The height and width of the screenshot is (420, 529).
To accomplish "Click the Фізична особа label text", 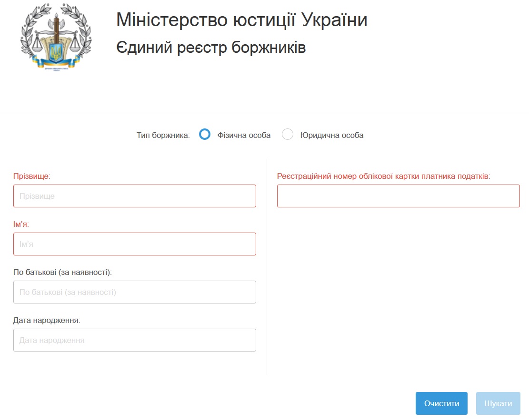I will tap(244, 136).
